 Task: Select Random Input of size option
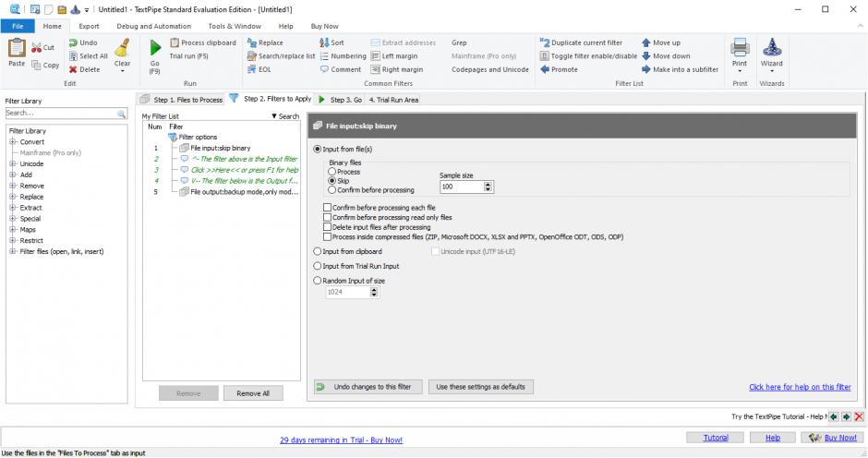(x=318, y=281)
